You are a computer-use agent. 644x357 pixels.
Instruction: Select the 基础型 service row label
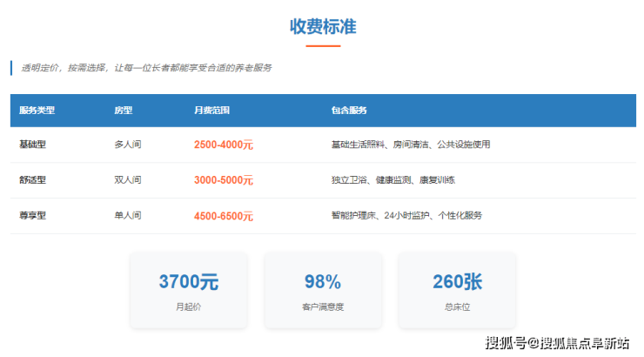tap(32, 145)
